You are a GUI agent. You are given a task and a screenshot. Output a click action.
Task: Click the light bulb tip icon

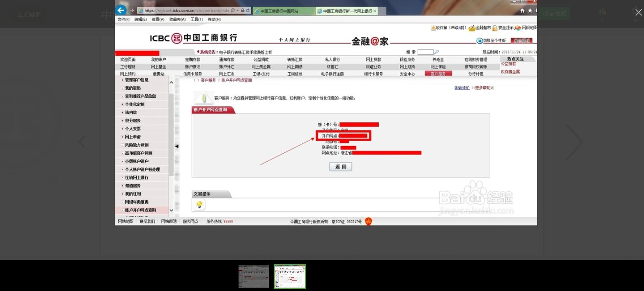(x=199, y=205)
